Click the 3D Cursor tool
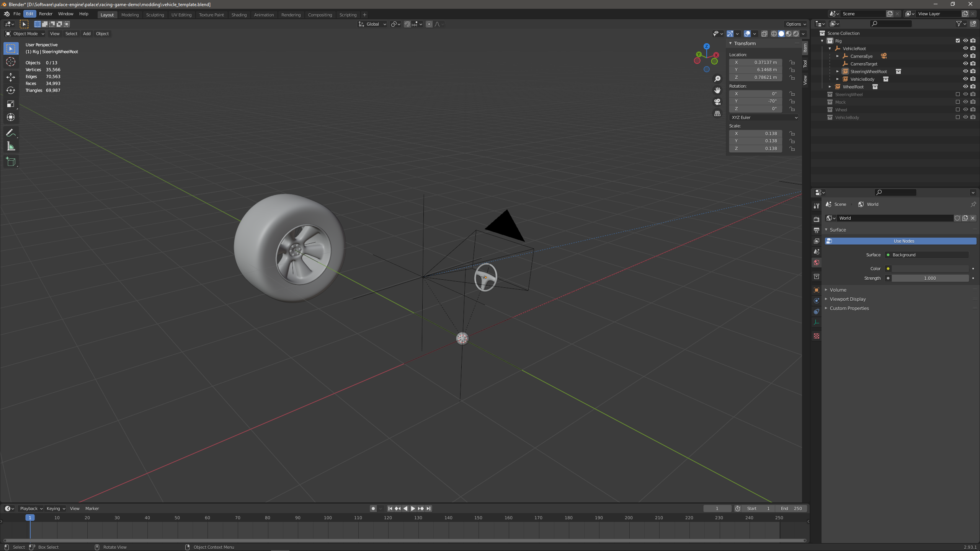The image size is (980, 551). pyautogui.click(x=11, y=62)
